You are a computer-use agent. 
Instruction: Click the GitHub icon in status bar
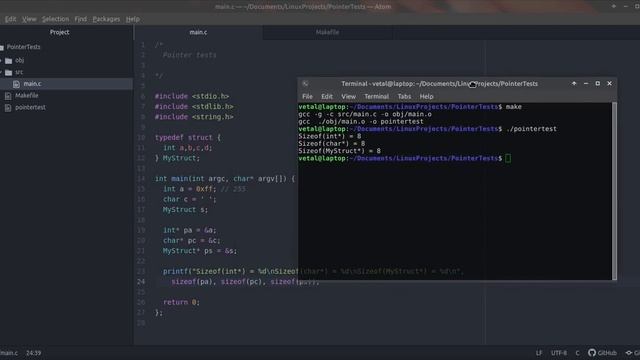(x=592, y=353)
